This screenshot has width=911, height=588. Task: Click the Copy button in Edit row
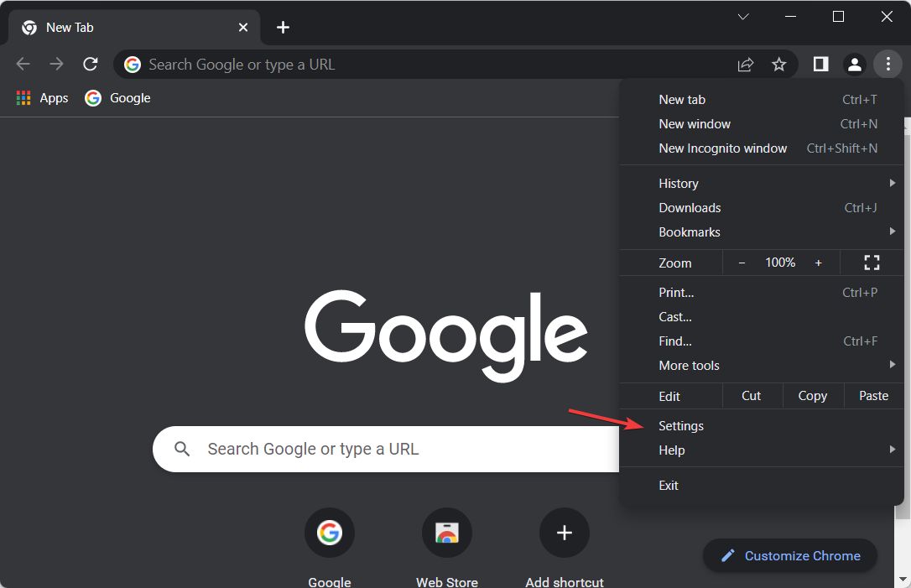(813, 396)
